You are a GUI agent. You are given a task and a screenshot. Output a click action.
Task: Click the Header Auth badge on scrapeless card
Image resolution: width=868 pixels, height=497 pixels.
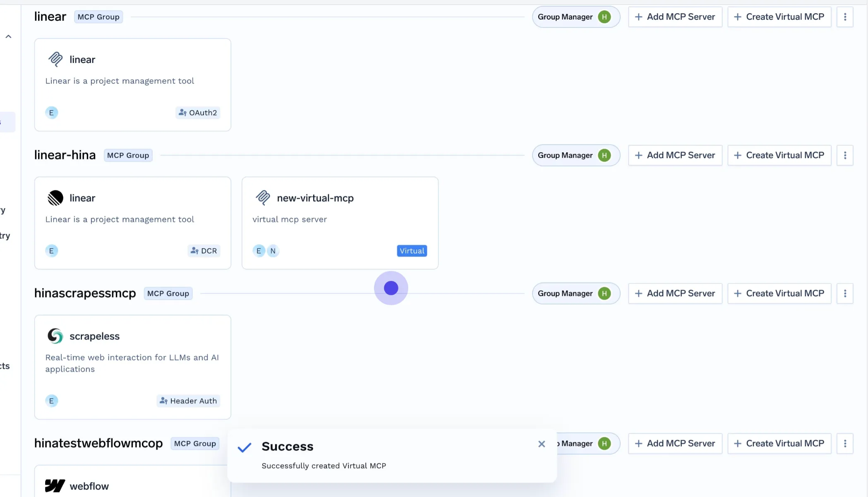point(188,401)
